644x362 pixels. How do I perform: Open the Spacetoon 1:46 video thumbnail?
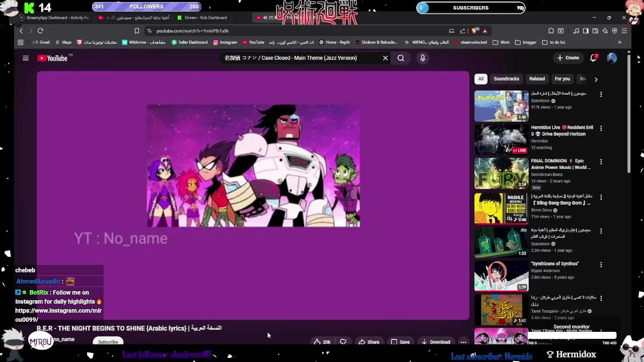[501, 106]
